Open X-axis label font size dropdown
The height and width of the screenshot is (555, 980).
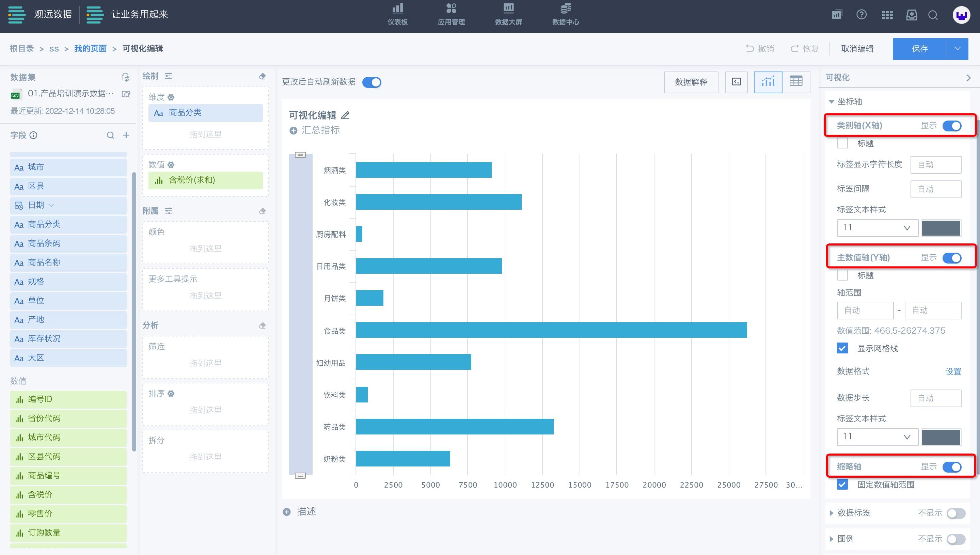[x=877, y=228]
